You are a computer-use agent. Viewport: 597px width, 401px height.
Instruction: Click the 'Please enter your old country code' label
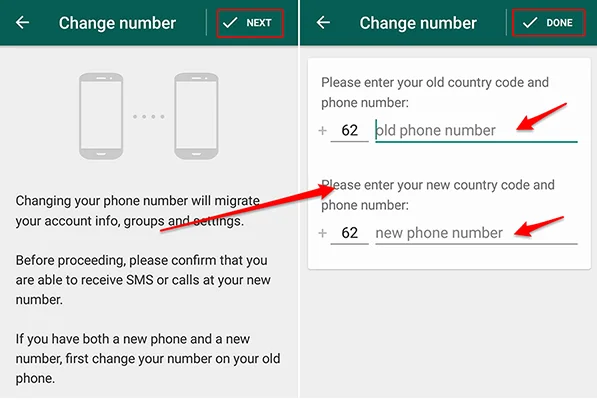435,93
